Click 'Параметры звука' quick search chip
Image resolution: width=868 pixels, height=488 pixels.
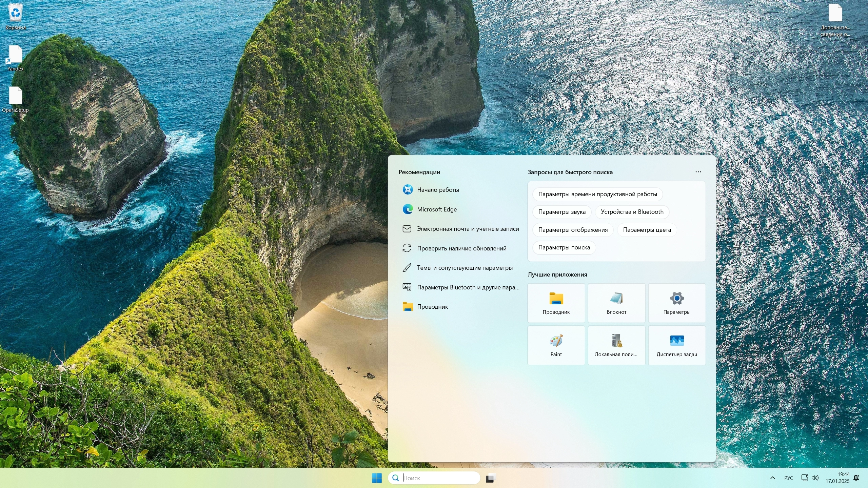(x=562, y=212)
